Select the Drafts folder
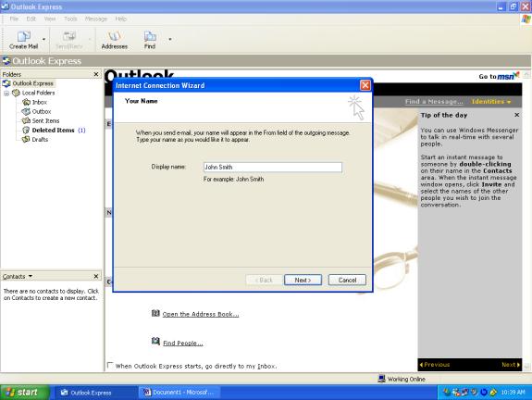Screen dimensions: 532x400 point(35,139)
